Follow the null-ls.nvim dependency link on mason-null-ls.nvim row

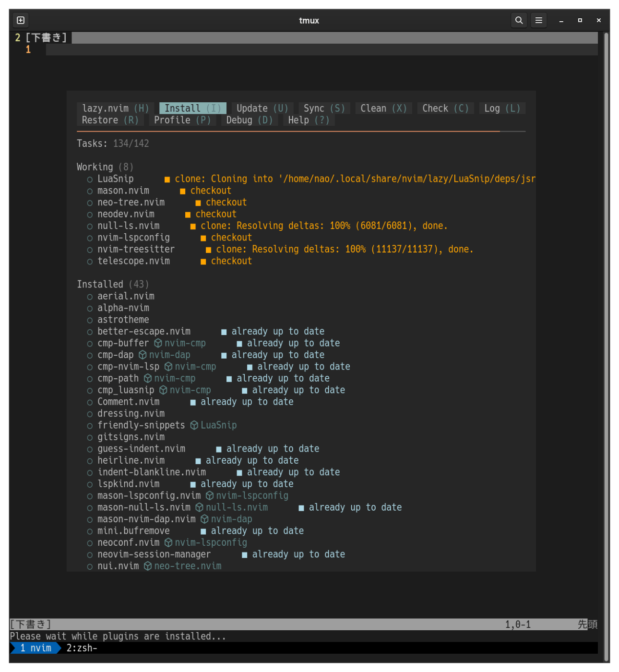[x=237, y=507]
